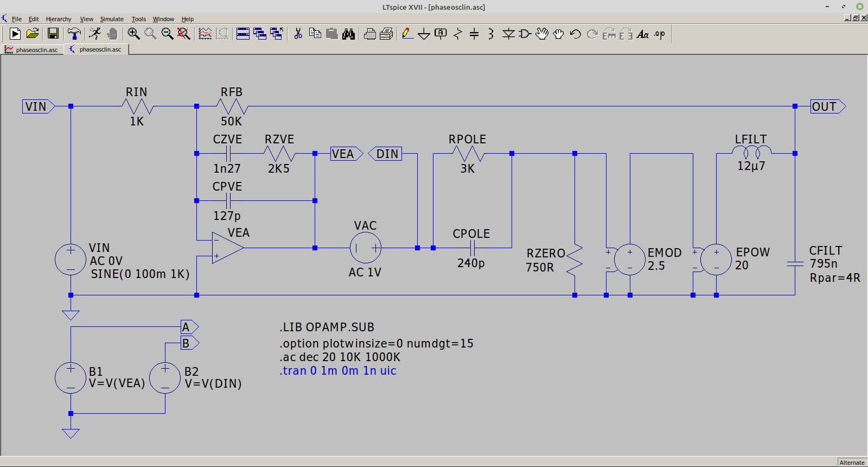Select the Zoom Out magnifier icon

pyautogui.click(x=167, y=34)
